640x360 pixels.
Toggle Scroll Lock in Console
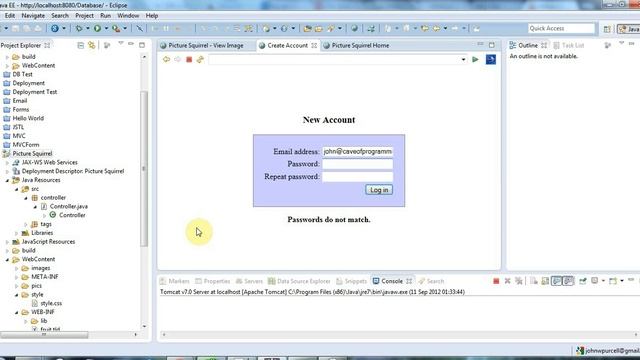[545, 281]
